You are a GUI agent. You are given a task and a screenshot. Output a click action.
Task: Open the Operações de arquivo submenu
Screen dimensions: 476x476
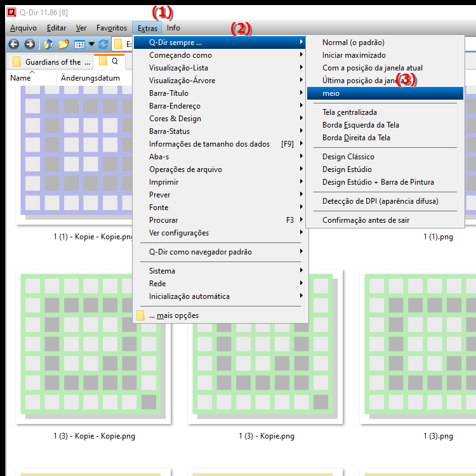pos(219,169)
